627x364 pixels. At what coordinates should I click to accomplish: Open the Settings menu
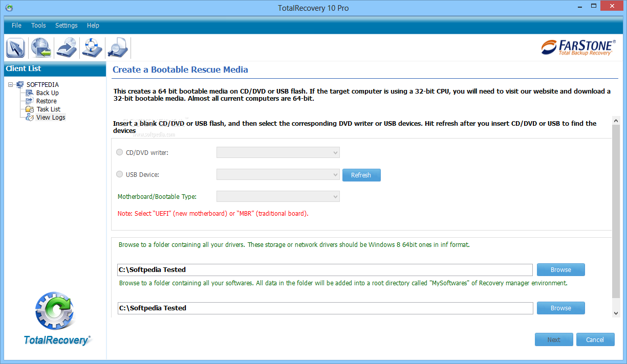tap(67, 25)
